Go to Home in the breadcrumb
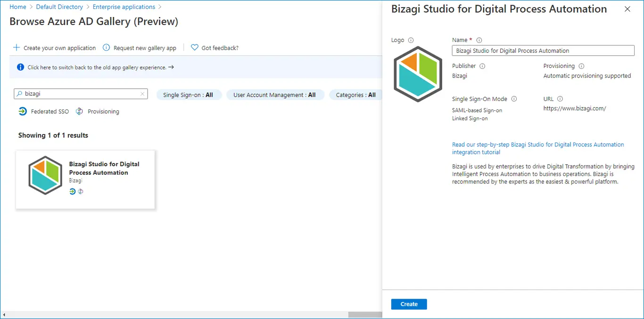Image resolution: width=644 pixels, height=319 pixels. (x=18, y=7)
